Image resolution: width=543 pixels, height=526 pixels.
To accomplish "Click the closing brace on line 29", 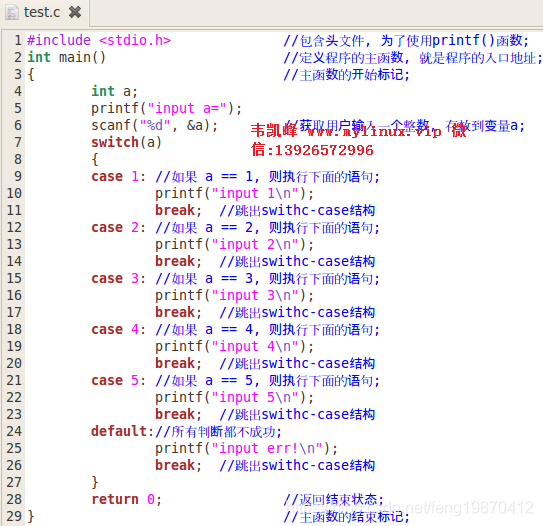I will pyautogui.click(x=31, y=516).
